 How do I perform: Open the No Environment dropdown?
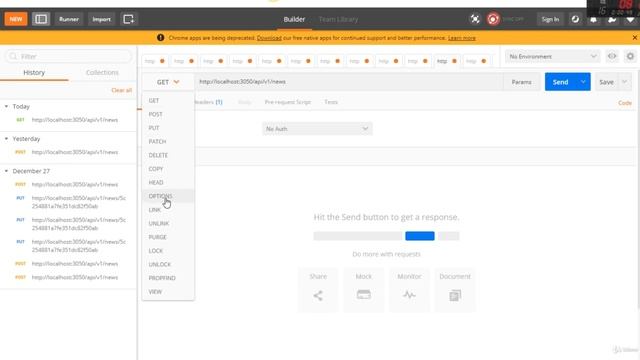(552, 56)
